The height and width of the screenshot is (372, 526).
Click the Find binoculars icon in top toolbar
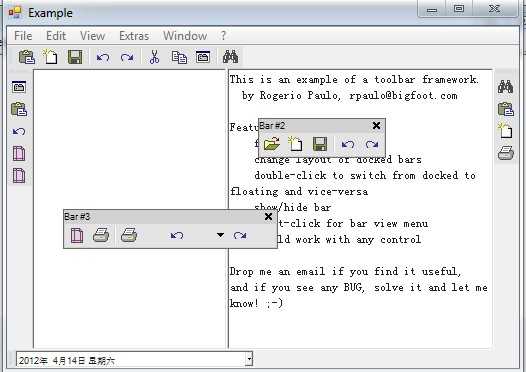230,57
